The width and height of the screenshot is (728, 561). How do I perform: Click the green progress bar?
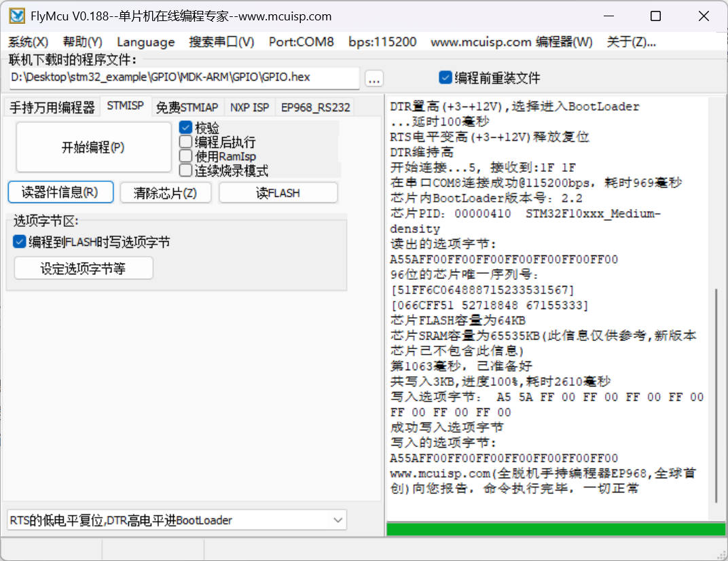click(556, 530)
